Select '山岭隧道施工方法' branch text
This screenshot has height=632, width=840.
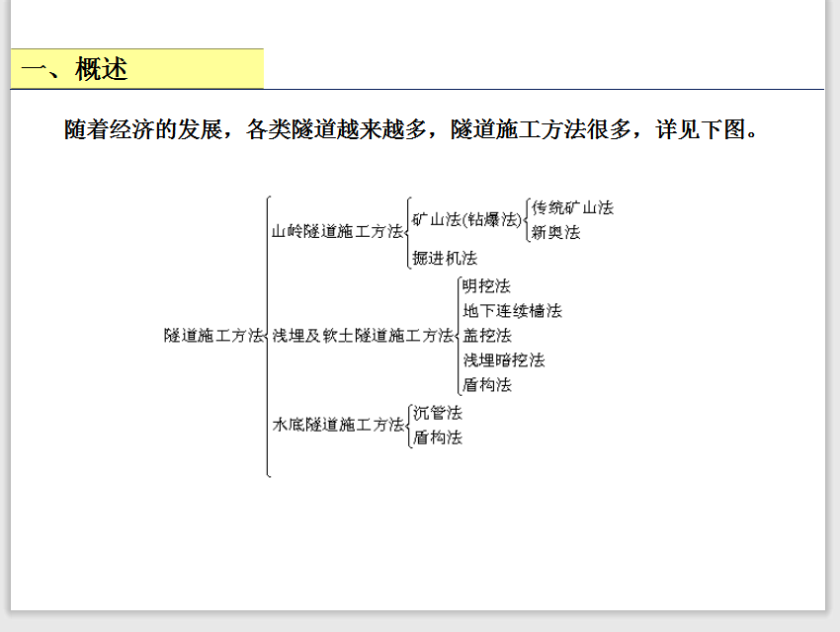pos(338,232)
